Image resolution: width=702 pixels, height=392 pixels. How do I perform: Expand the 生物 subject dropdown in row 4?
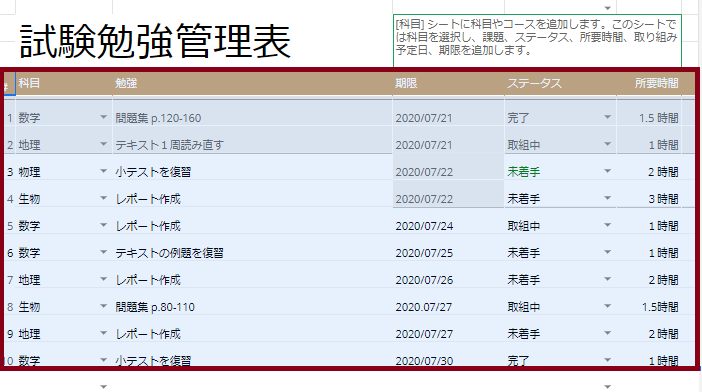pos(103,198)
